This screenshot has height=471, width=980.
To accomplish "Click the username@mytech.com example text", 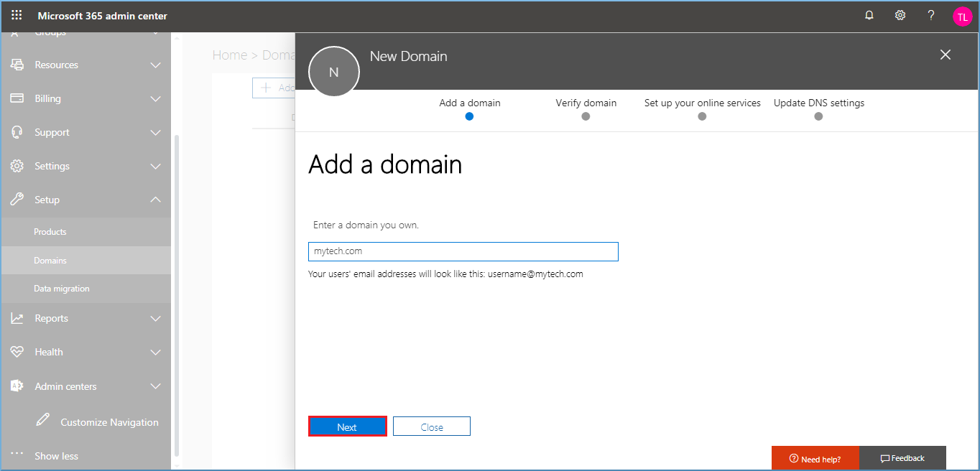I will pos(535,274).
